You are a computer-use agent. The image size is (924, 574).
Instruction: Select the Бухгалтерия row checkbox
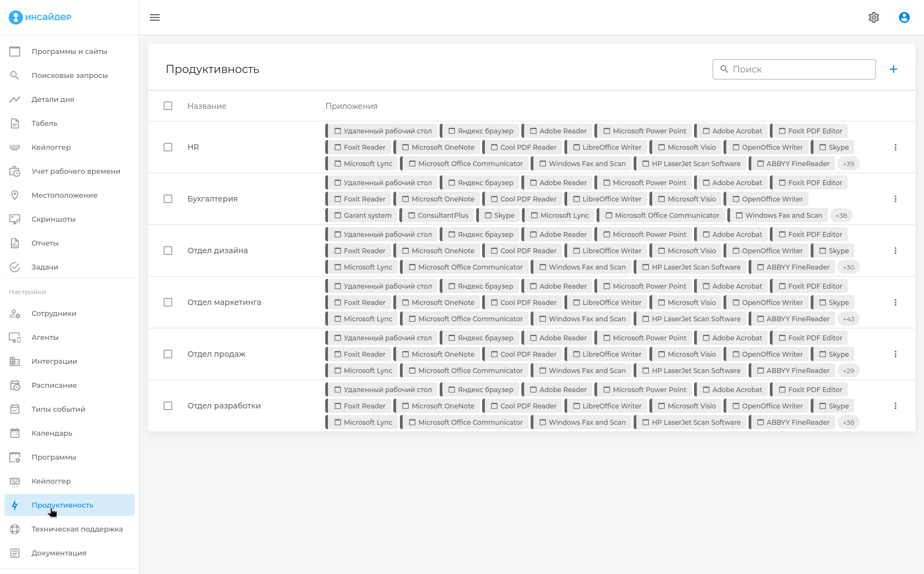[x=168, y=199]
